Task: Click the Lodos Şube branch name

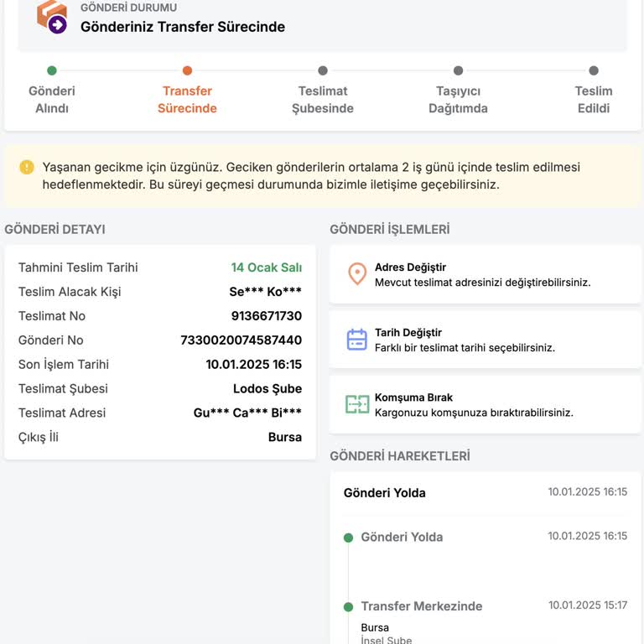Action: 267,389
